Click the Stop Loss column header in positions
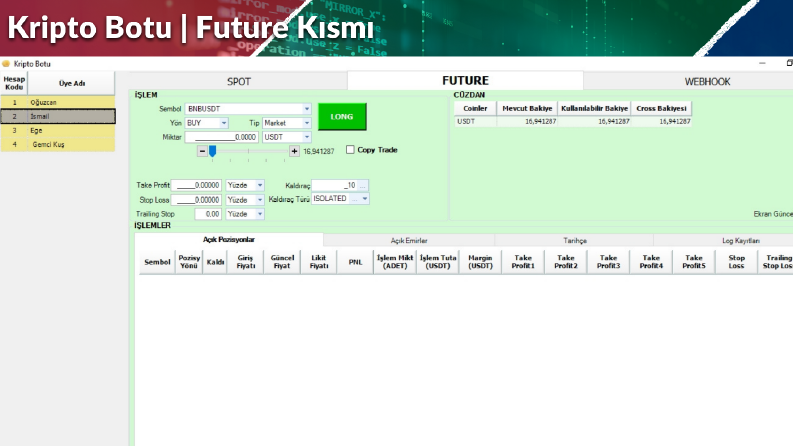The width and height of the screenshot is (793, 446). point(736,262)
